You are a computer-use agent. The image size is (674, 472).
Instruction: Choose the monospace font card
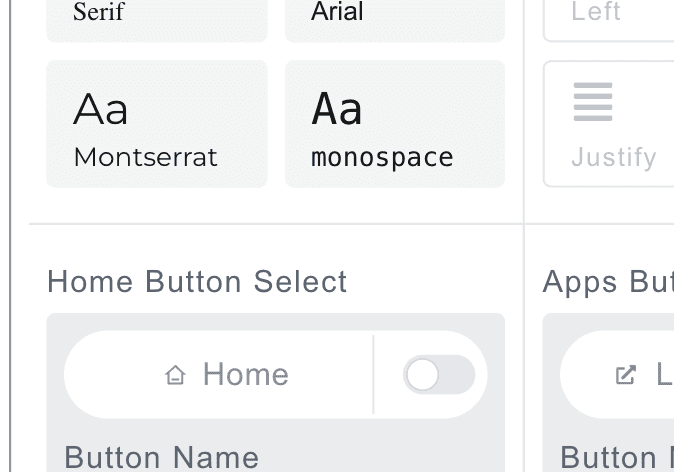395,124
